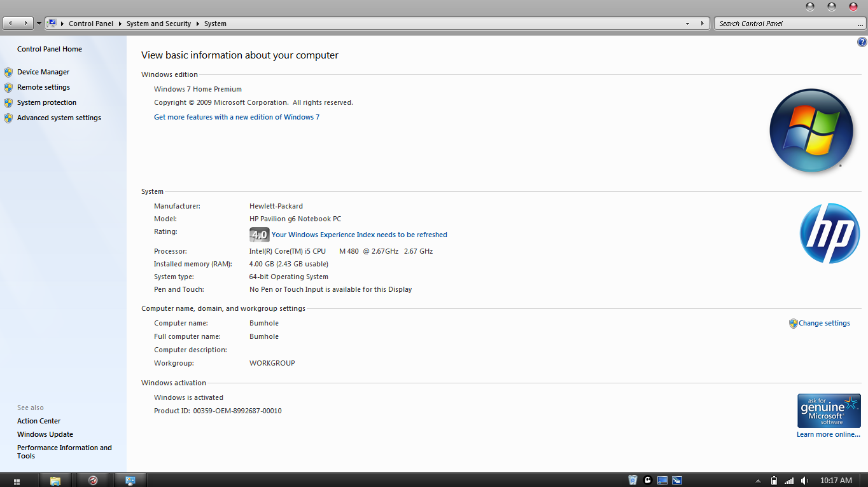Select System and Security in the breadcrumb
The width and height of the screenshot is (868, 487).
pyautogui.click(x=158, y=24)
